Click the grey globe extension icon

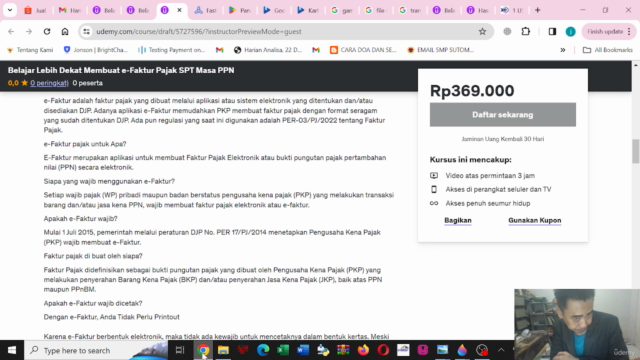507,31
